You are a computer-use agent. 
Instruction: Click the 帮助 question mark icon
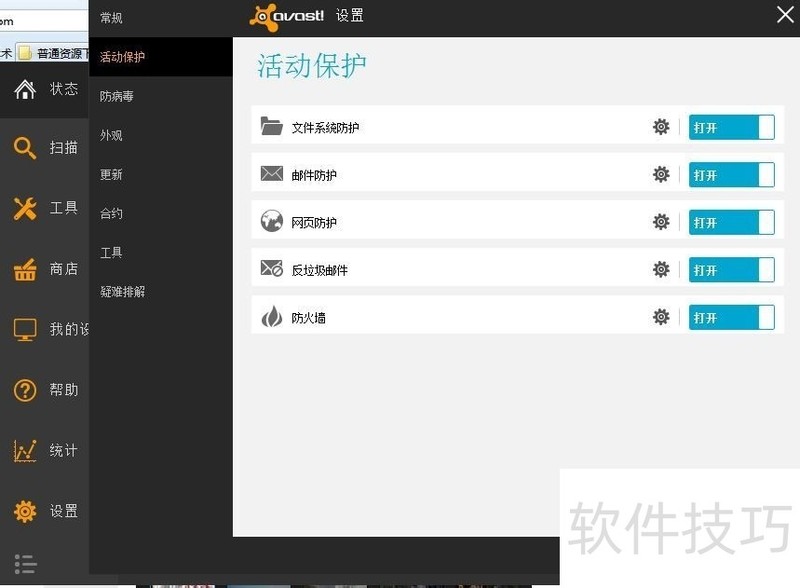click(x=25, y=390)
